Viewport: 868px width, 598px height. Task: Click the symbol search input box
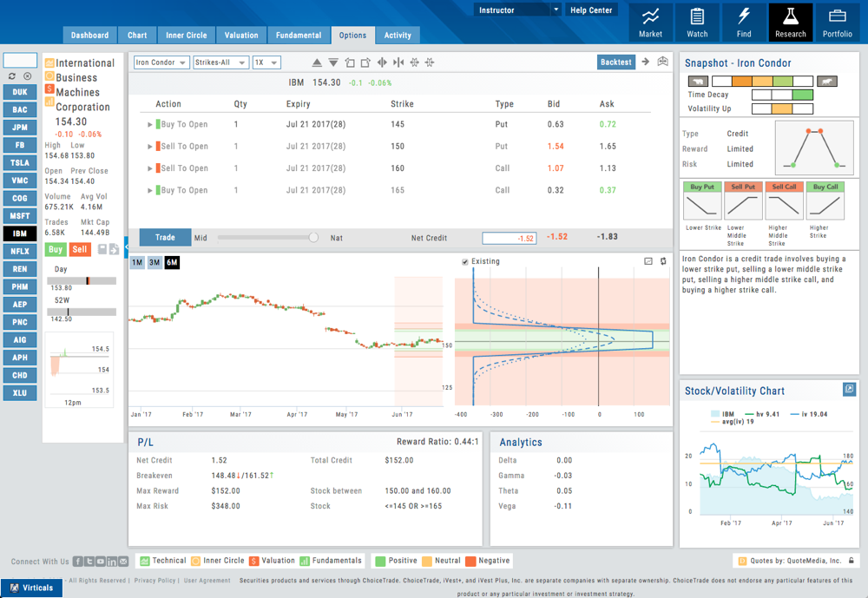point(20,60)
